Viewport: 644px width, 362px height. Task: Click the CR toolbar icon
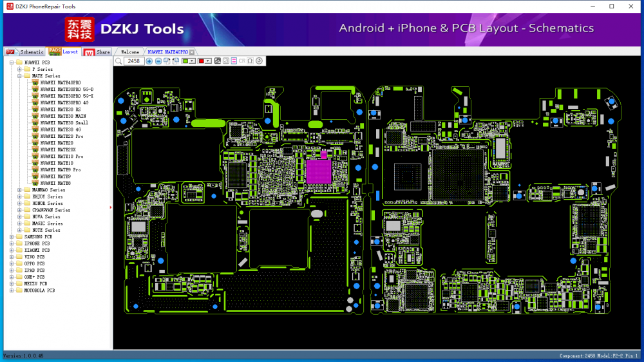point(242,61)
